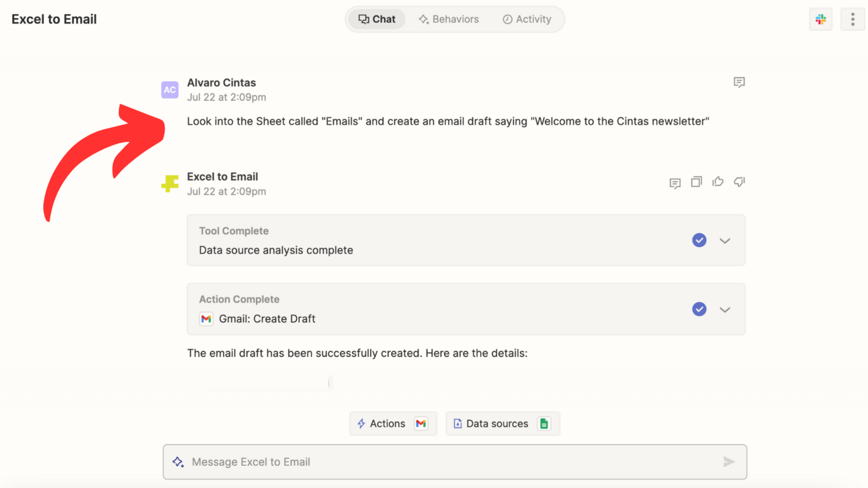Switch to the Activity tab

click(x=527, y=19)
